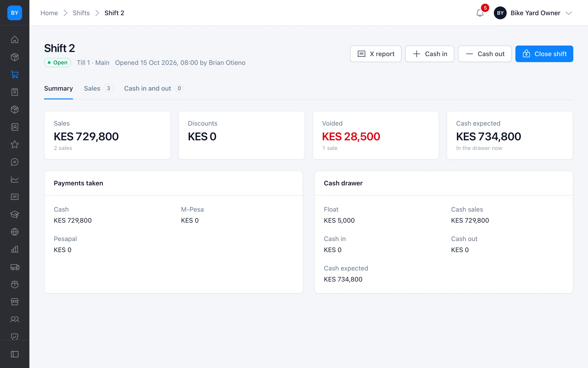Open the graduation cap sidebar icon
The width and height of the screenshot is (588, 368).
click(14, 214)
